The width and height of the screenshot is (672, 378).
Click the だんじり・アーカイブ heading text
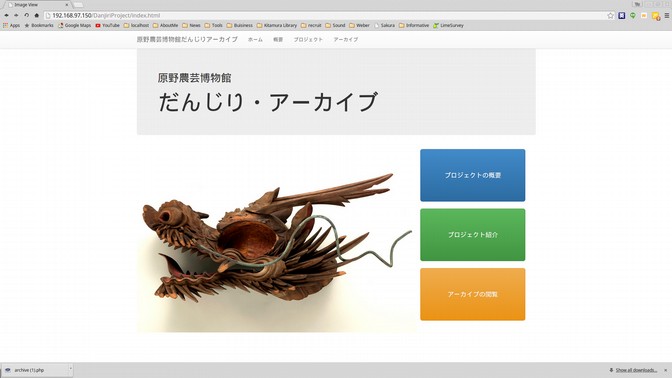(x=268, y=102)
